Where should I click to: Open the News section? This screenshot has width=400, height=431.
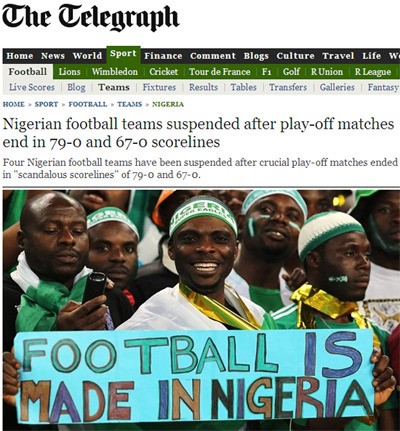click(53, 56)
